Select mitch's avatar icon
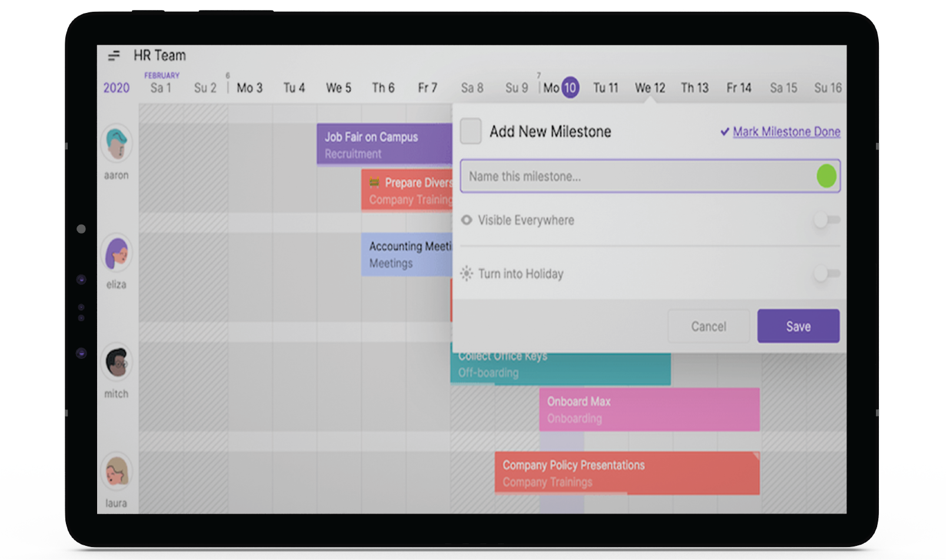946x560 pixels. [117, 362]
